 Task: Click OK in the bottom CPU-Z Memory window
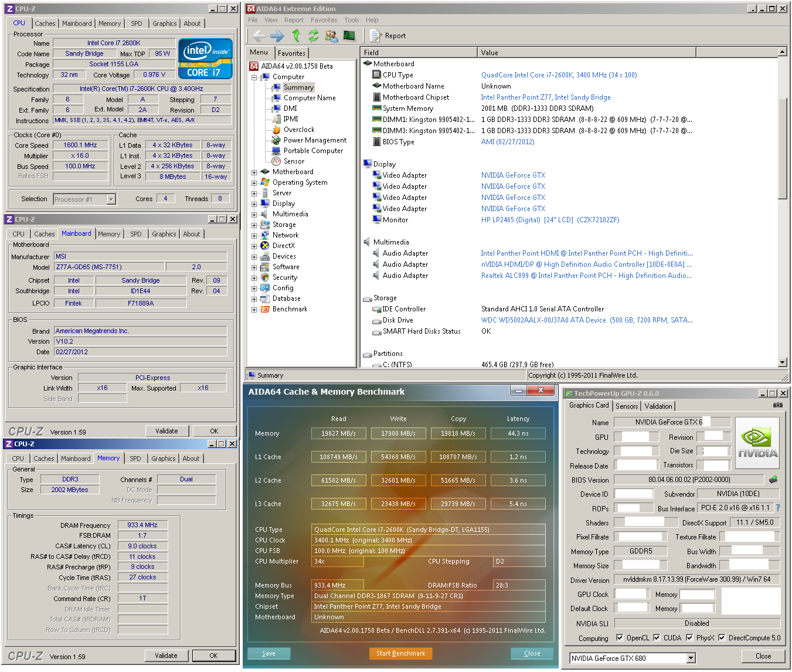(213, 656)
